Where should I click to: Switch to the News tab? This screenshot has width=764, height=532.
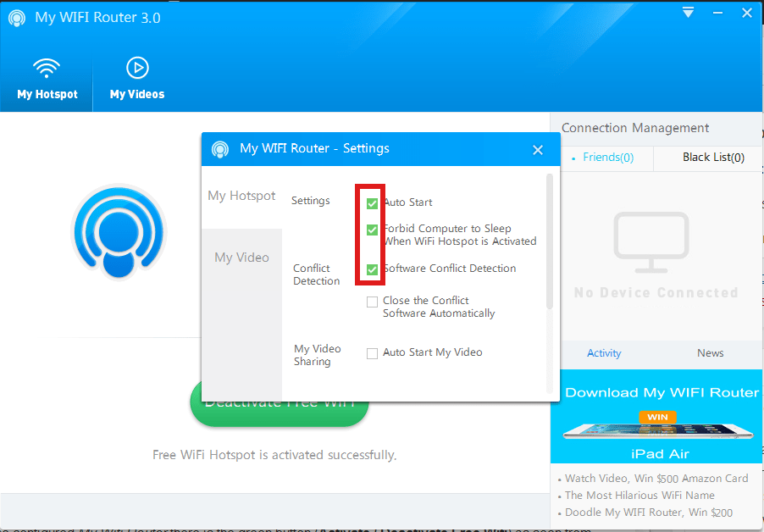coord(710,353)
